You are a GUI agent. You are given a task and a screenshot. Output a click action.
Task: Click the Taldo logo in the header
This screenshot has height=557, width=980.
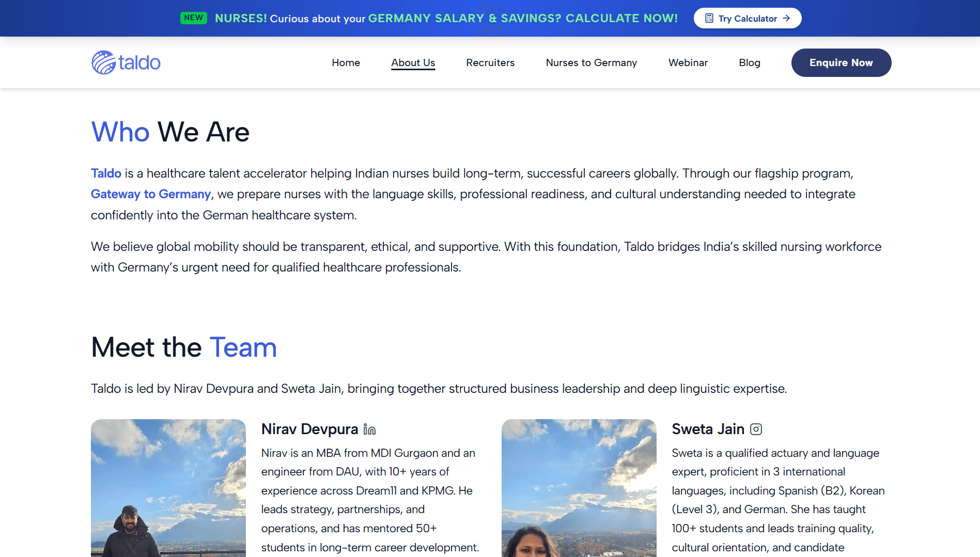(x=126, y=62)
